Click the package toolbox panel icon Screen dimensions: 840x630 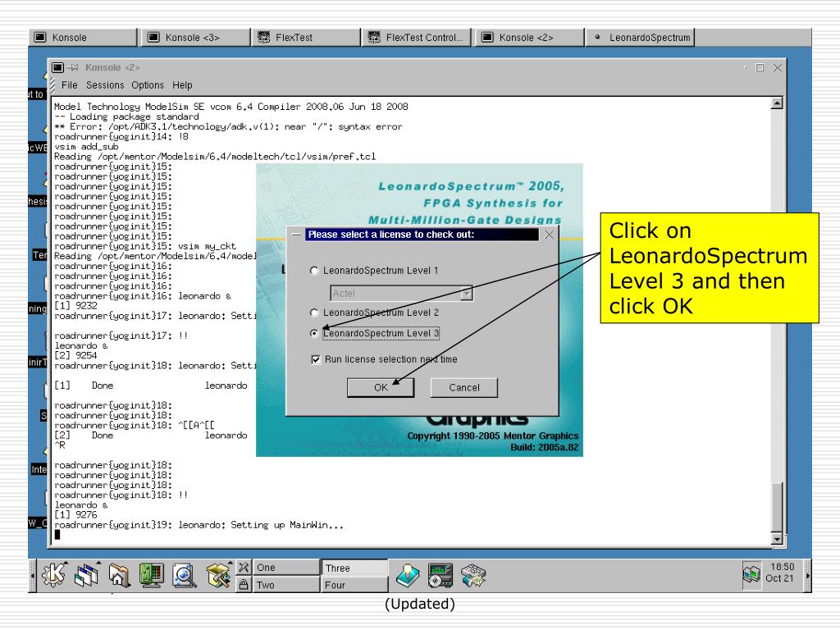[218, 576]
